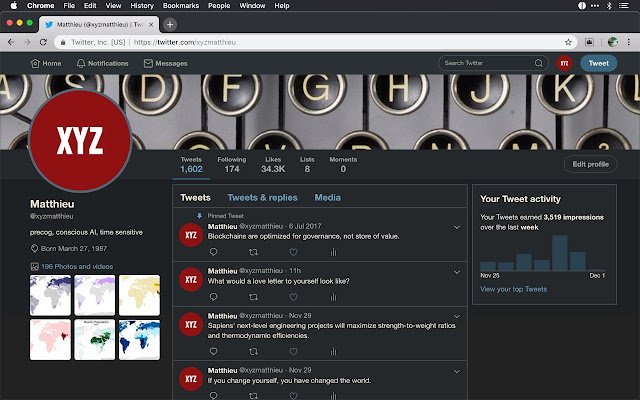Image resolution: width=640 pixels, height=400 pixels.
Task: Retweet the Sapiens engineering tweet
Action: coord(253,351)
